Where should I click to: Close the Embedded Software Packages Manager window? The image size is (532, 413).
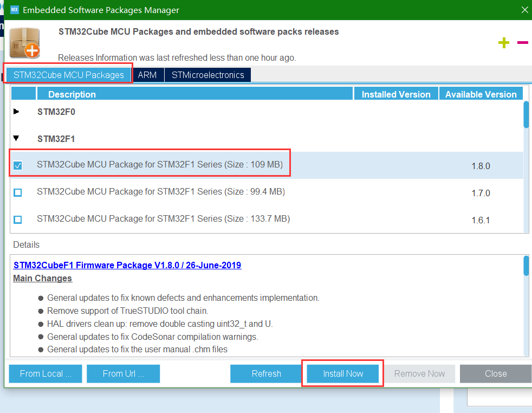coord(524,10)
